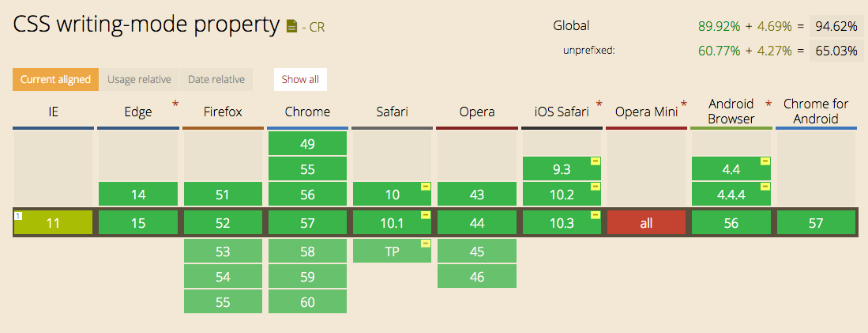
Task: Click the asterisk next to Edge header
Action: pos(175,104)
